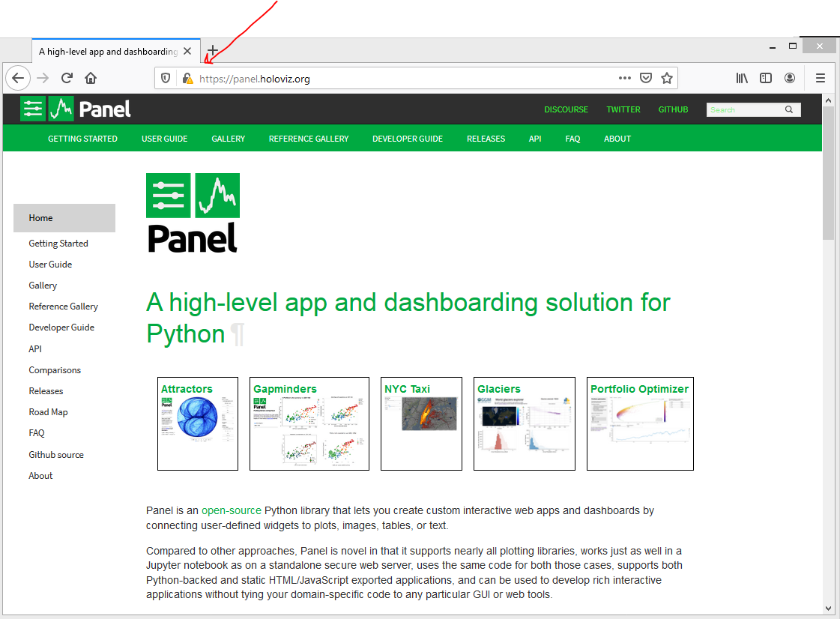Visit the DISCOURSE link in header
This screenshot has width=840, height=619.
tap(566, 109)
